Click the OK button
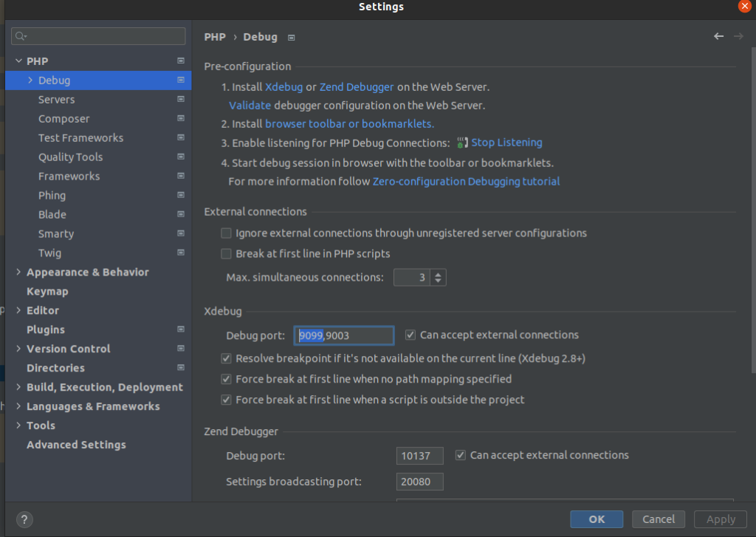The image size is (756, 537). click(x=597, y=519)
